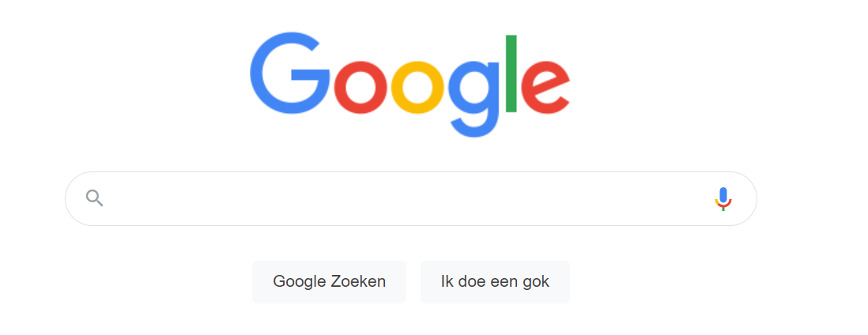
Task: Select the middle of the search text box
Action: click(x=411, y=199)
